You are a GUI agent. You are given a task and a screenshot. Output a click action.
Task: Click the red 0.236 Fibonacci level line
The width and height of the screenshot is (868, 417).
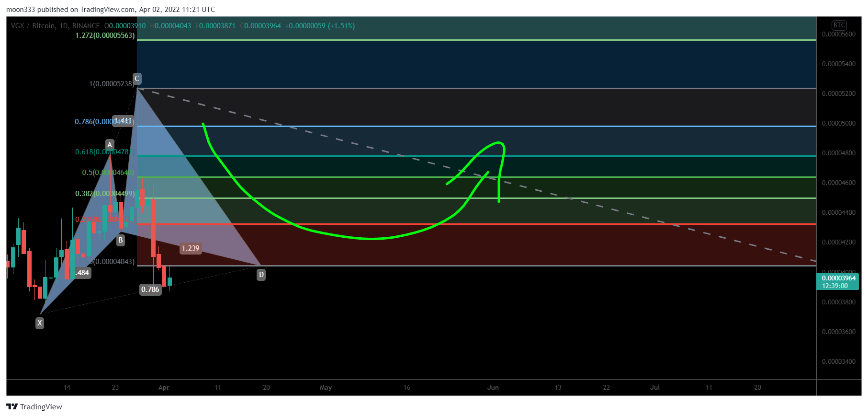[x=476, y=224]
